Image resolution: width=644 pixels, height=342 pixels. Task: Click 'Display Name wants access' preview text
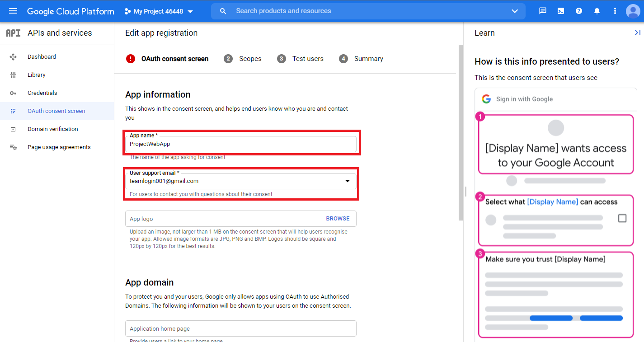point(556,155)
